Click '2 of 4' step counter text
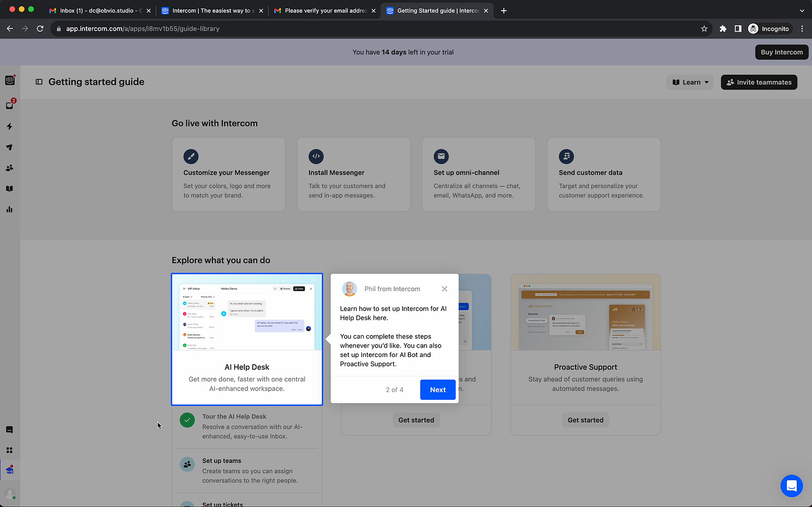This screenshot has width=812, height=507. 394,390
